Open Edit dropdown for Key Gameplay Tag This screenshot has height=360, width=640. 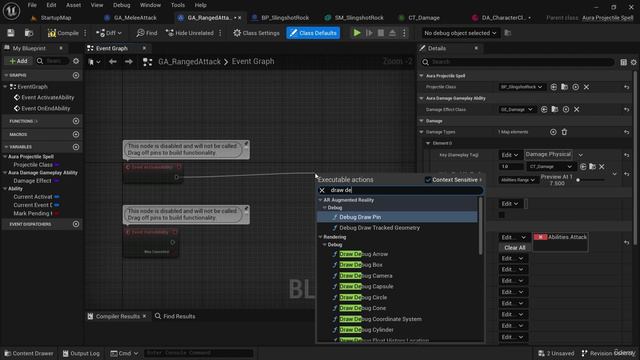tap(510, 155)
